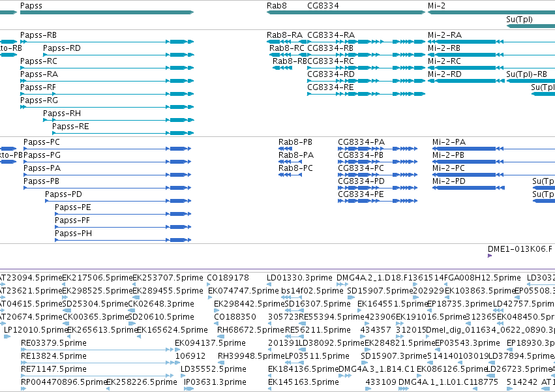Click EST RE13824.5prime
Screen dimensions: 555x392
click(53, 356)
